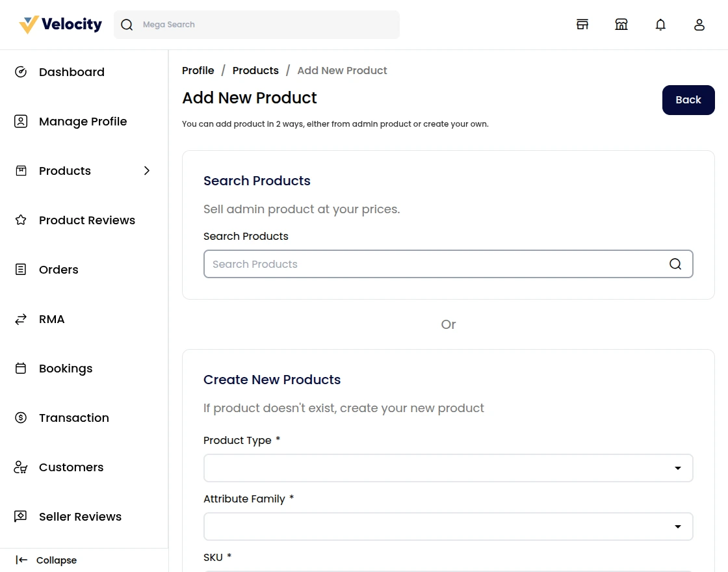
Task: Select the RMA sidebar icon
Action: 20,318
